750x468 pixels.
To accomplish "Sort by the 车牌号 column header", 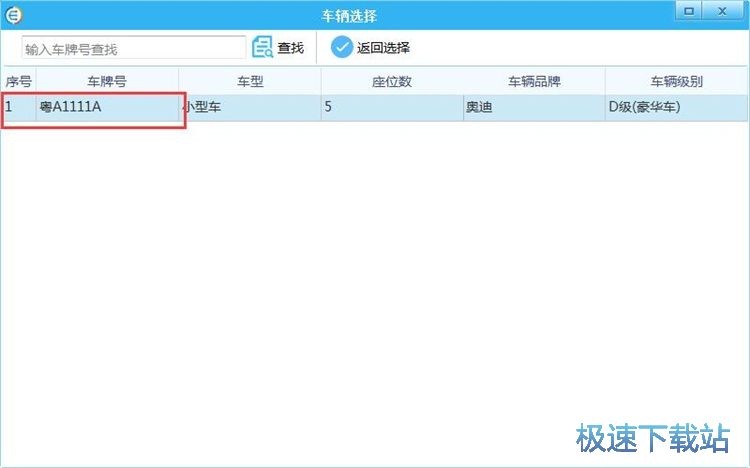I will [x=107, y=81].
